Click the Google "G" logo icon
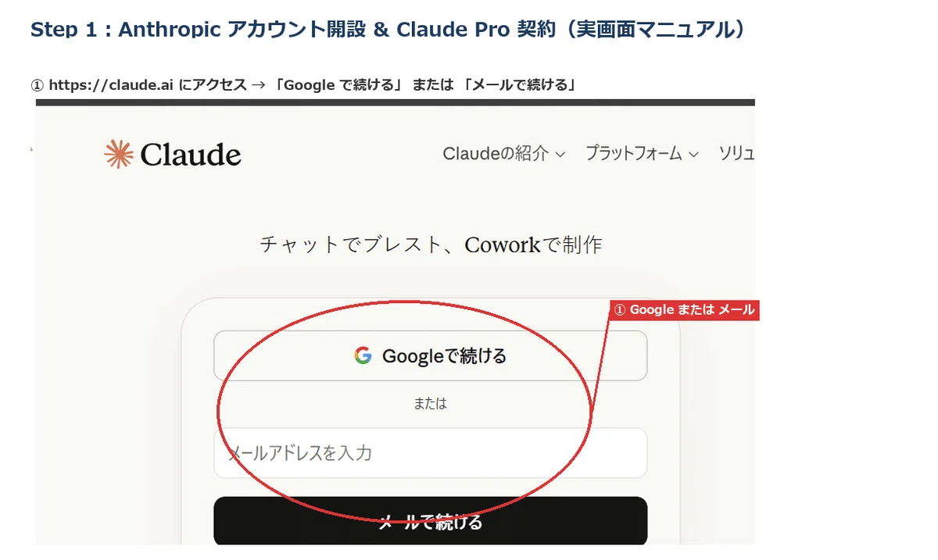This screenshot has height=560, width=938. click(x=363, y=356)
